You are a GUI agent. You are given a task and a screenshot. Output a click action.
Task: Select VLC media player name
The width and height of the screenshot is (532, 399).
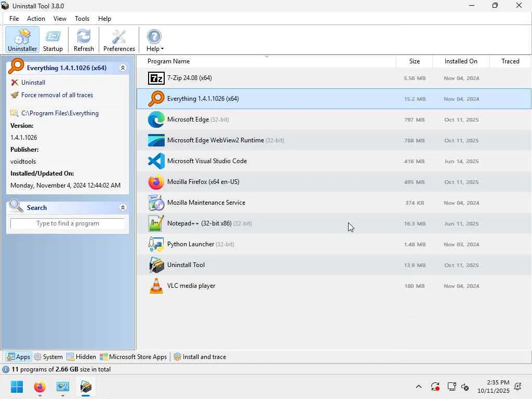[x=191, y=286]
